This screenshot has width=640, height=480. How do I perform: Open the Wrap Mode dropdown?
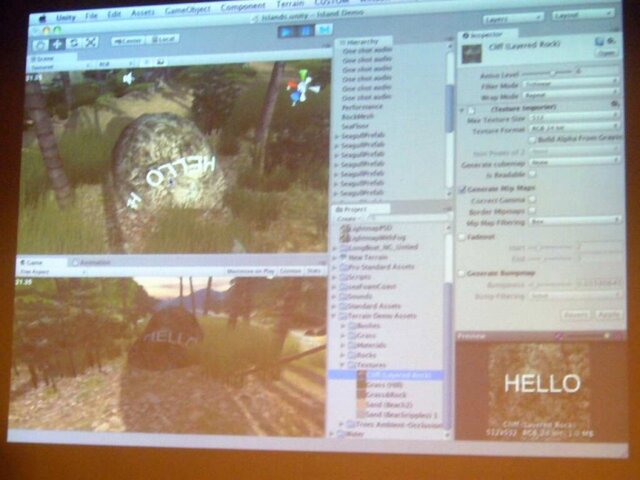(571, 95)
